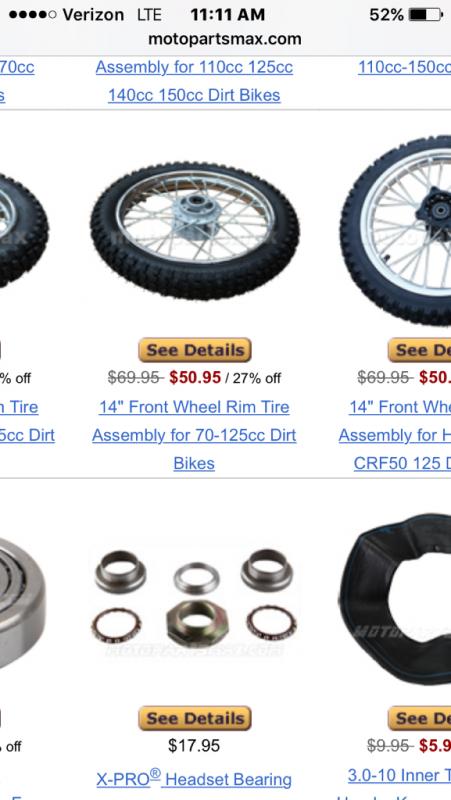Click See Details for 70-125cc wheel
This screenshot has height=800, width=451.
pos(194,350)
